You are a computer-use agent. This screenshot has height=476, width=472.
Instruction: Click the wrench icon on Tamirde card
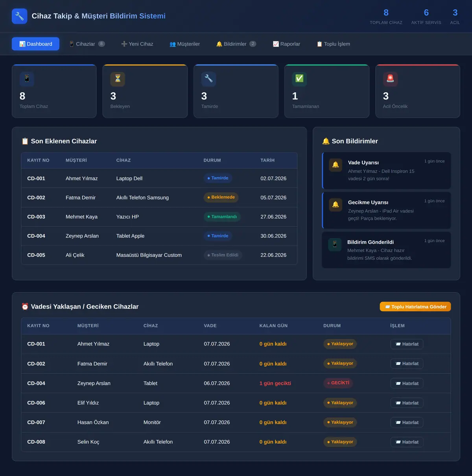[208, 79]
